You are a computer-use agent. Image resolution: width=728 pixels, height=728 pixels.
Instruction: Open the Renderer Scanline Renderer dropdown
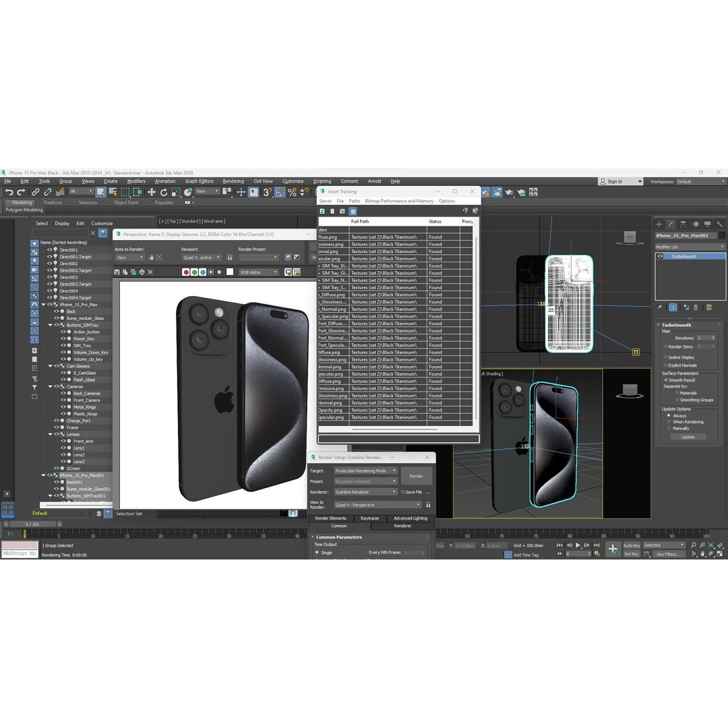[366, 491]
